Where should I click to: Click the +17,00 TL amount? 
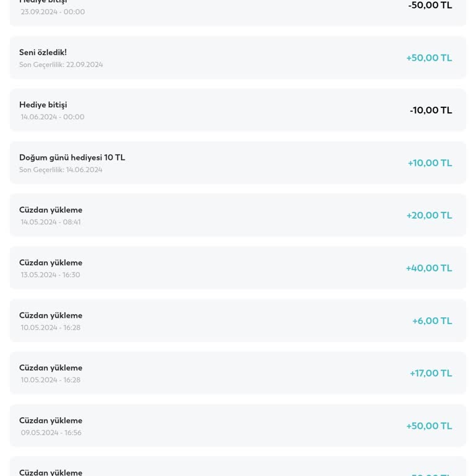pyautogui.click(x=431, y=373)
